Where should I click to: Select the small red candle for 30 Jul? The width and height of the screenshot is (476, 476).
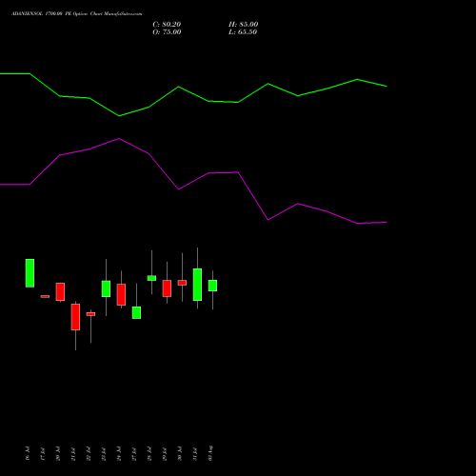[x=182, y=283]
